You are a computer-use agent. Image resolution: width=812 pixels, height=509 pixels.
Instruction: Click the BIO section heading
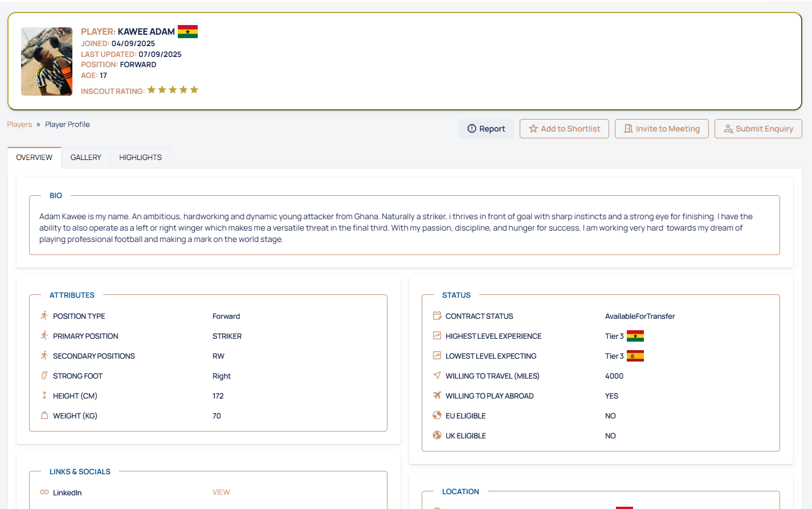pyautogui.click(x=56, y=196)
